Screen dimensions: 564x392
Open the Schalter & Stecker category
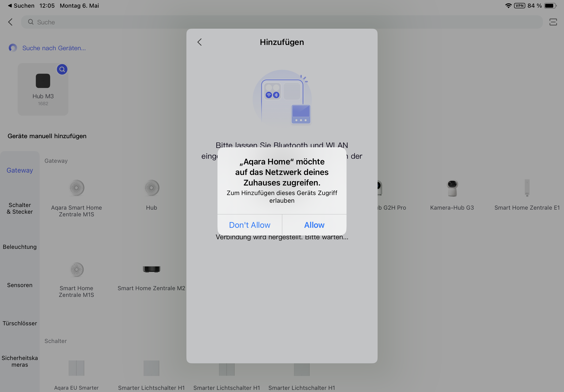coord(20,208)
